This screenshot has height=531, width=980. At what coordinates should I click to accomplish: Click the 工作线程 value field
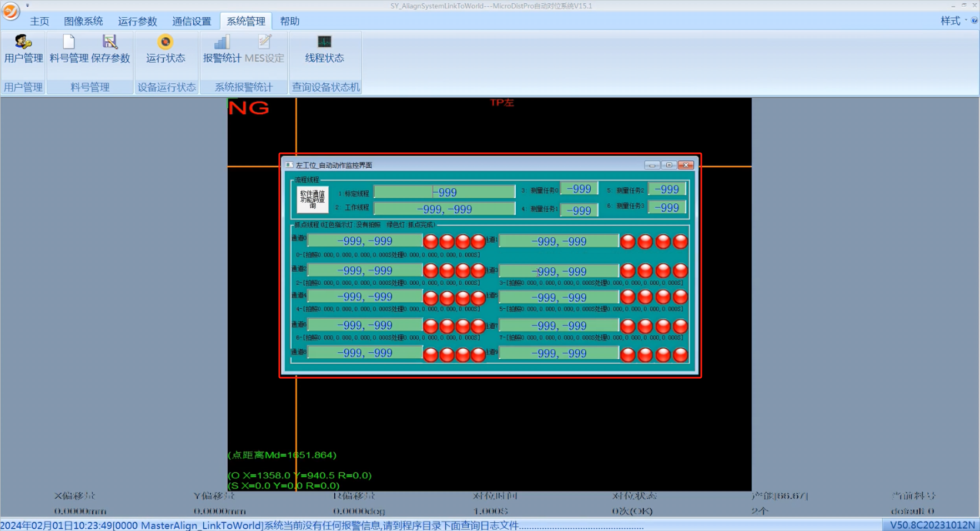(x=444, y=209)
